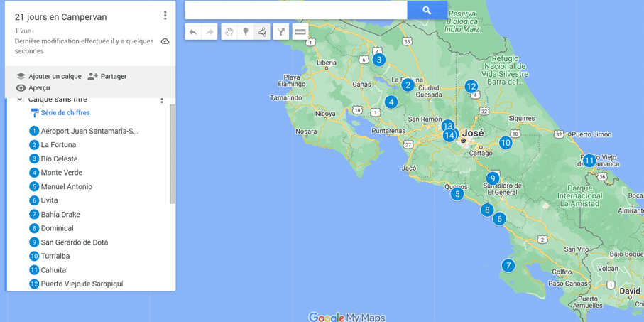Viewport: 644px width, 322px height.
Task: Click map marker 8 on the map
Action: 487,210
